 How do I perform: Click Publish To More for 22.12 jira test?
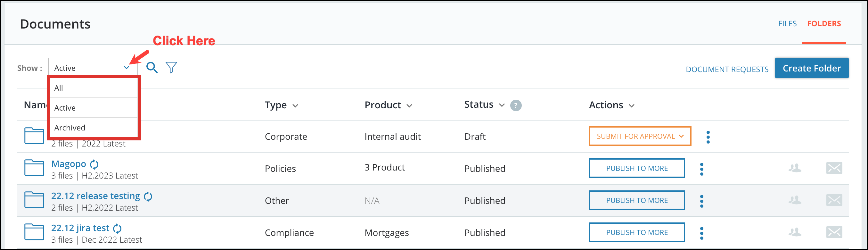click(636, 232)
